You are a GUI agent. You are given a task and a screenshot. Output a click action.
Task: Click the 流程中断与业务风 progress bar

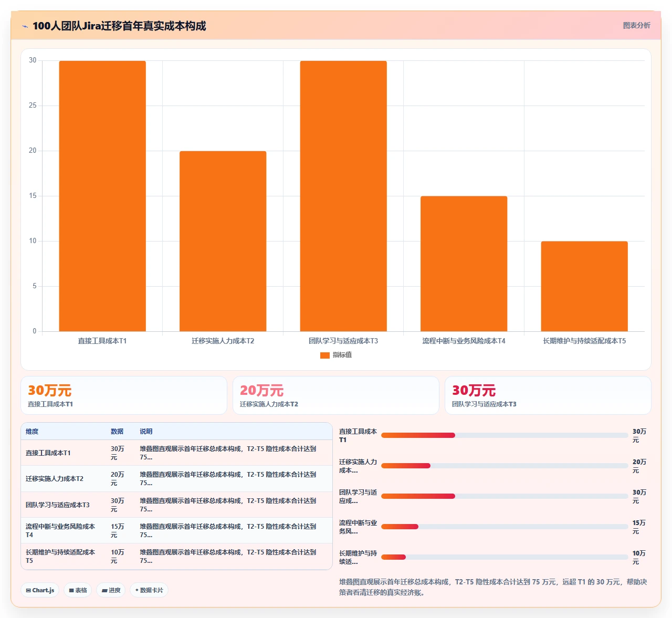click(x=505, y=527)
